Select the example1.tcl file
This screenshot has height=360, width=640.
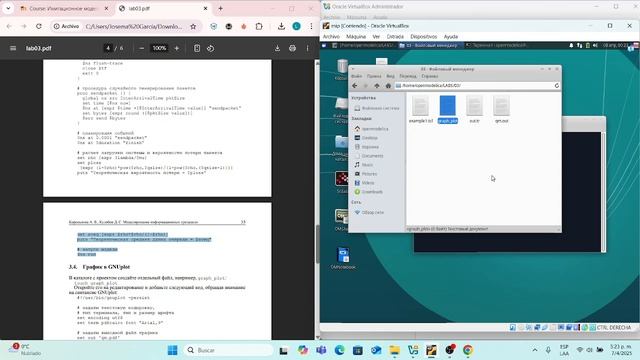click(420, 109)
